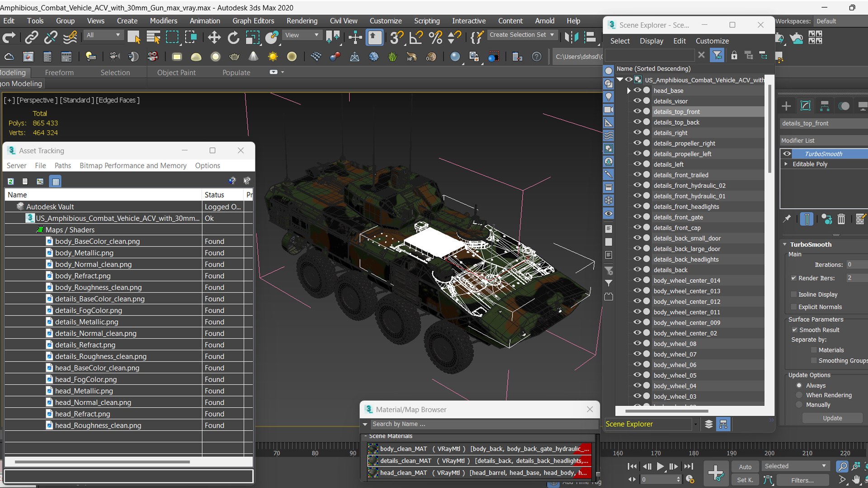This screenshot has width=868, height=488.
Task: Click the Mirror tool icon
Action: [x=571, y=38]
